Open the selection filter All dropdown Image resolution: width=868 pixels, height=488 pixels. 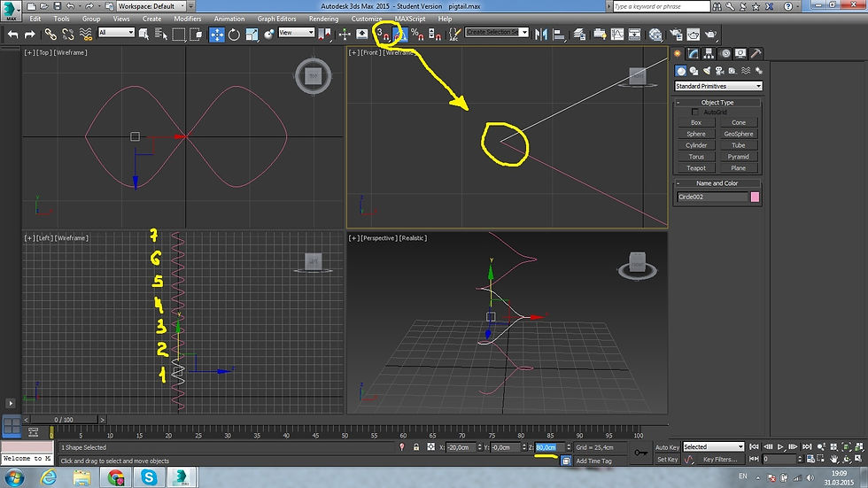116,33
